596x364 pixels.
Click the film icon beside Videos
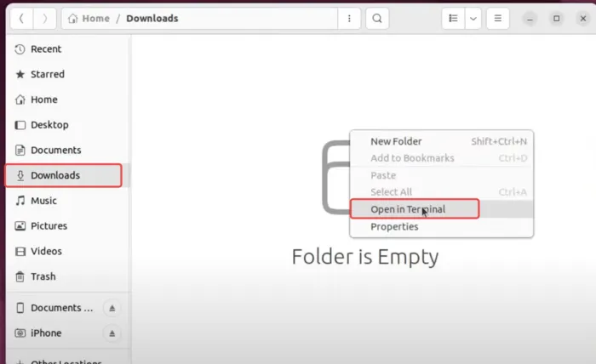(x=20, y=251)
